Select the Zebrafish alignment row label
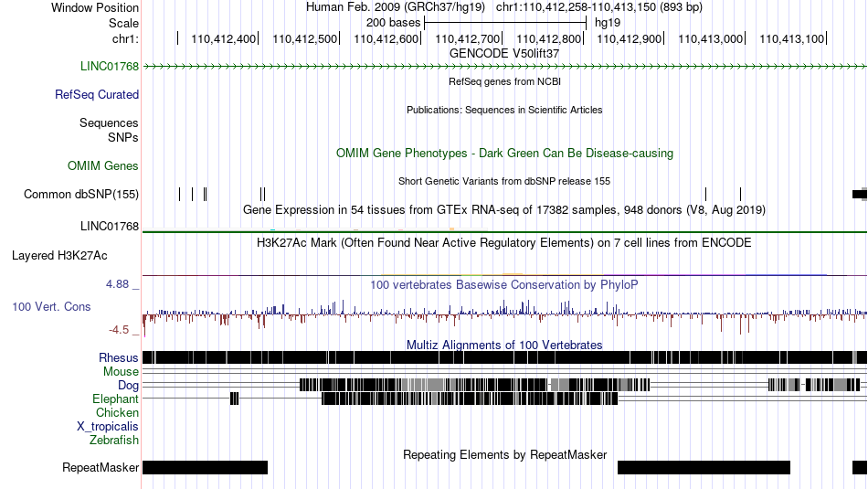The height and width of the screenshot is (489, 868). click(x=114, y=440)
